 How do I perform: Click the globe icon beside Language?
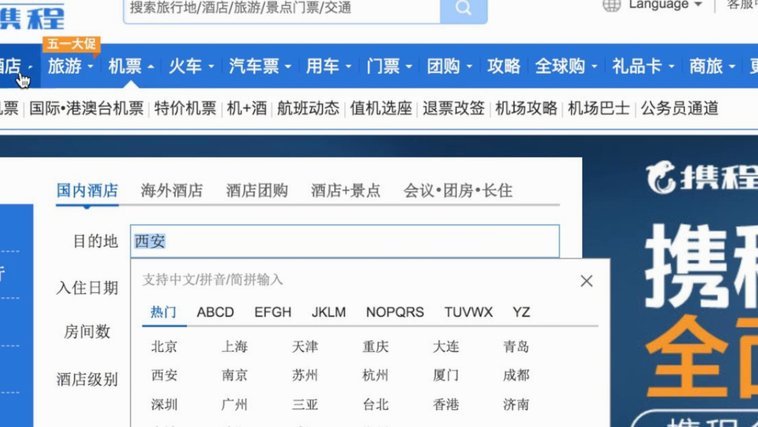coord(612,5)
